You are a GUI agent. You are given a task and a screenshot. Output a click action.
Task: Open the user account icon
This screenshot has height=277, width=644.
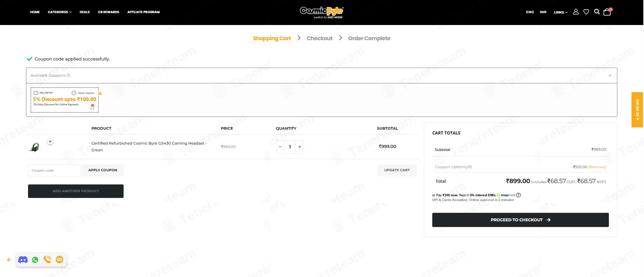pos(576,12)
